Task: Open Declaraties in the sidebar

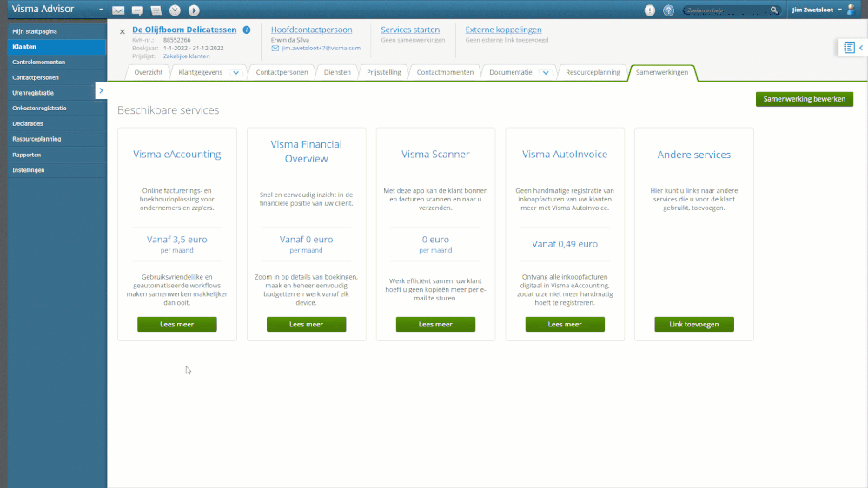Action: point(57,124)
